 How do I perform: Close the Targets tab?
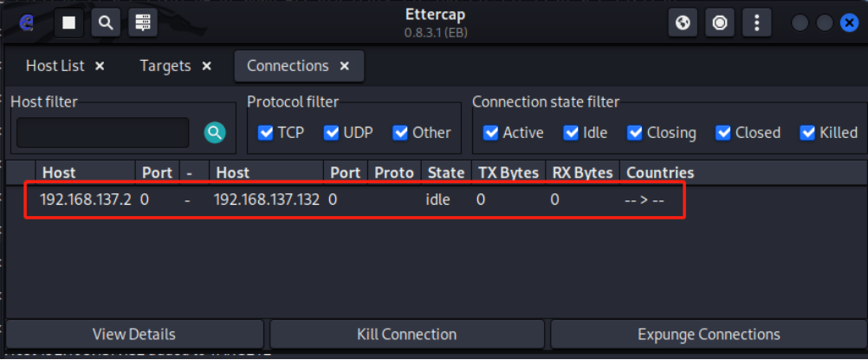[x=206, y=66]
